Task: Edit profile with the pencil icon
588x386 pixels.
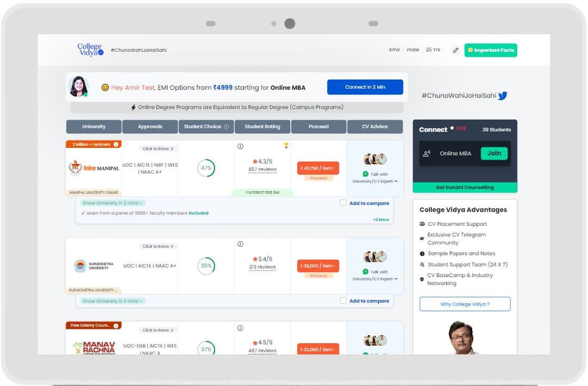Action: [x=456, y=50]
